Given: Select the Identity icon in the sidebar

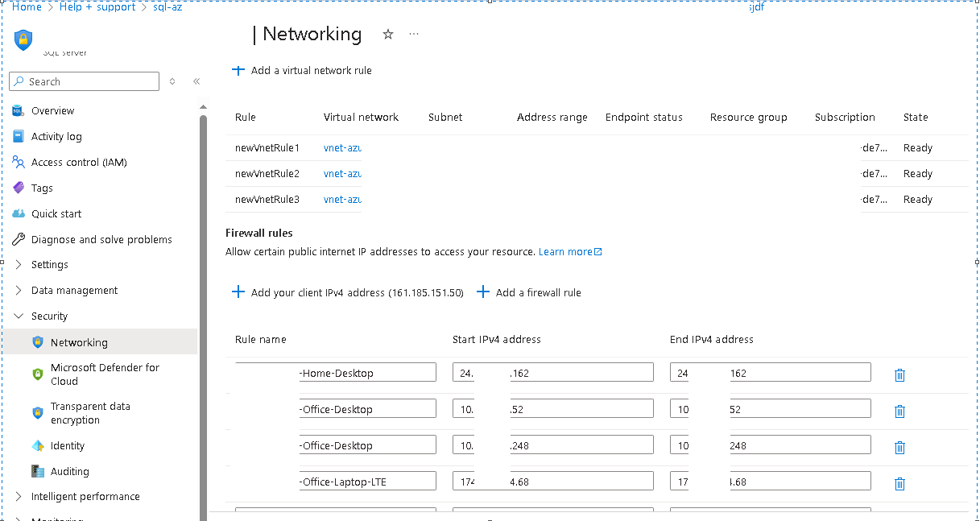Looking at the screenshot, I should 38,445.
